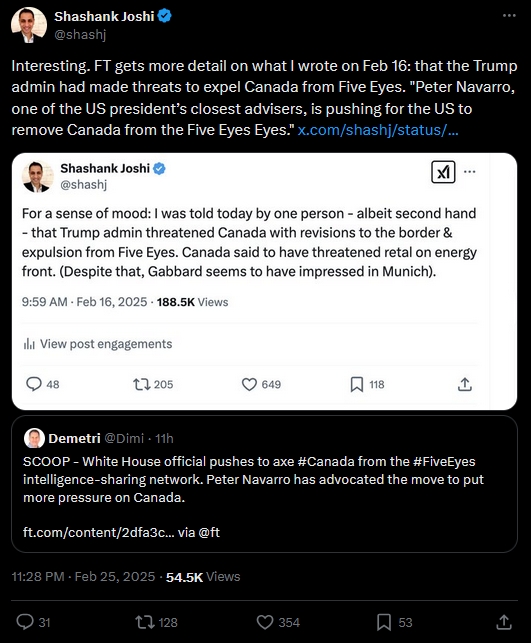Bookmark the main post with 53 bookmarks

point(384,622)
